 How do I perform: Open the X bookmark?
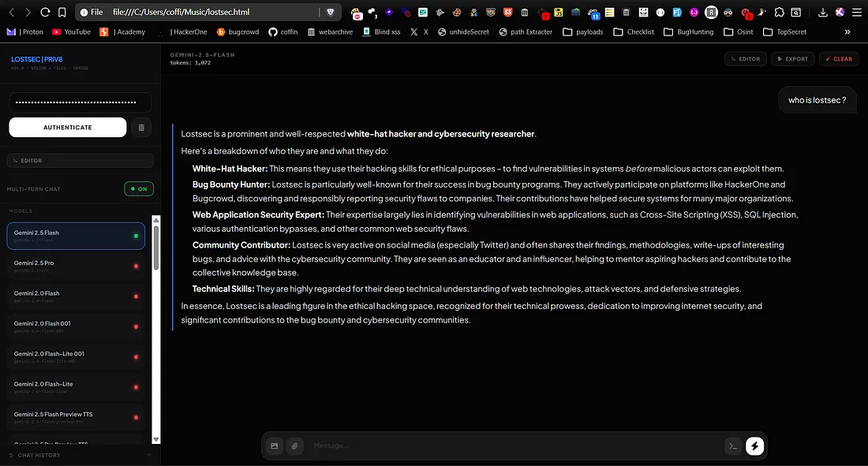[x=419, y=32]
